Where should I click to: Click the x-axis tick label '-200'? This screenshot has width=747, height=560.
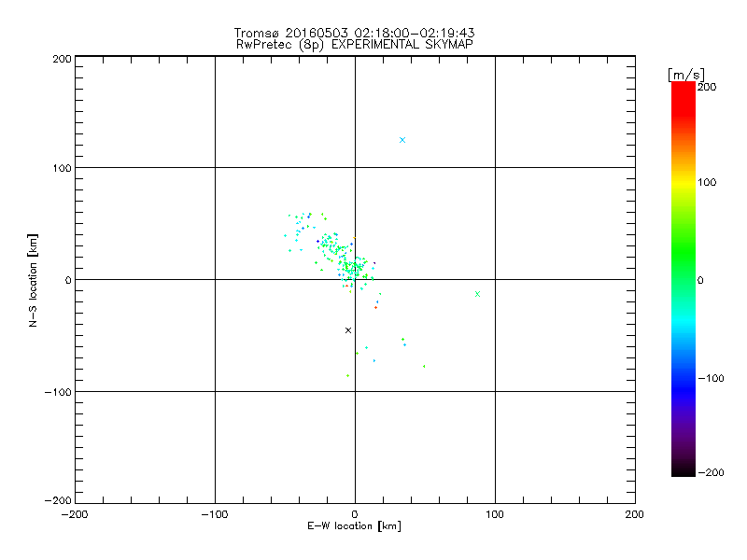75,514
